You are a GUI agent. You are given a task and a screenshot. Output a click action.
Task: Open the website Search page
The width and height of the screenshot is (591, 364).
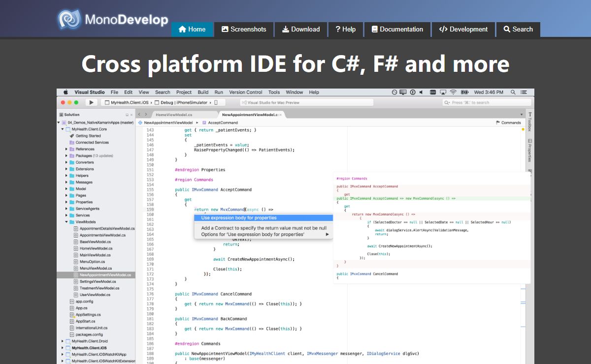[518, 29]
